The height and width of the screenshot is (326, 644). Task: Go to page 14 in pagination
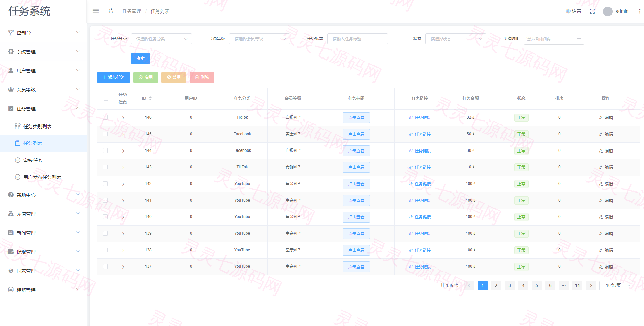[577, 286]
